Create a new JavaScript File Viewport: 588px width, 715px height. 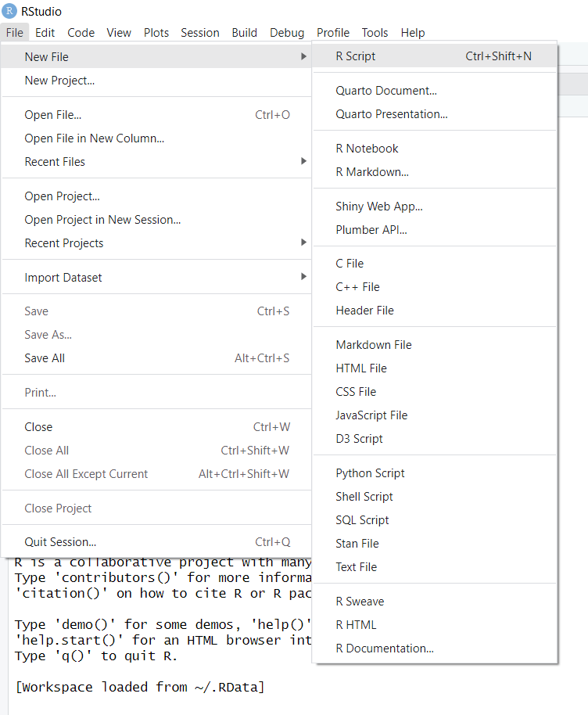click(435, 415)
